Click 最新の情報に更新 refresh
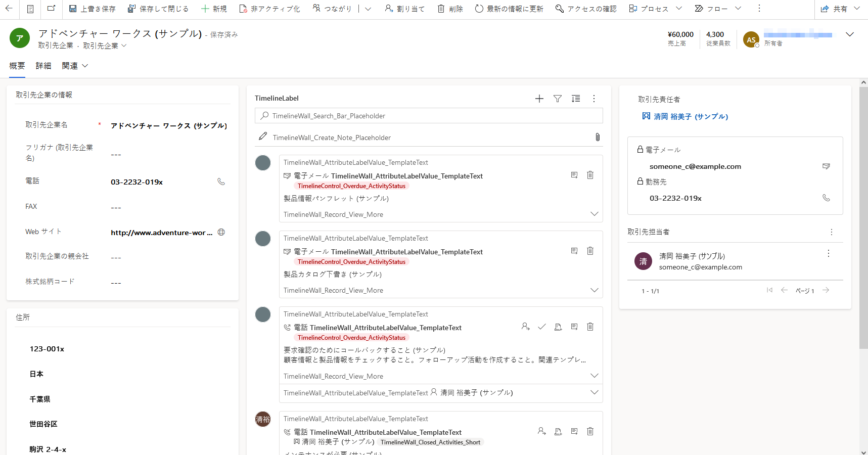The width and height of the screenshot is (868, 455). [x=509, y=9]
